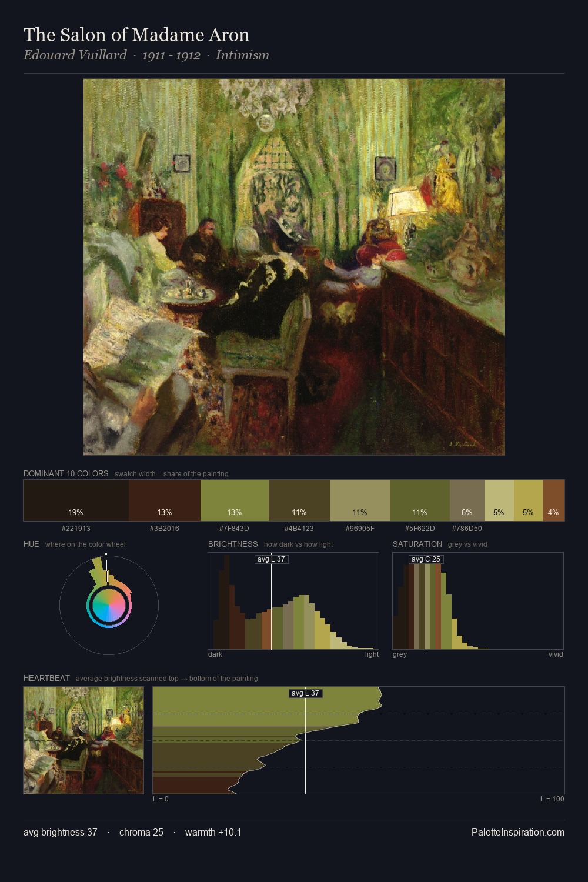The image size is (588, 882).
Task: Click hex code '#221913' text
Action: [76, 528]
